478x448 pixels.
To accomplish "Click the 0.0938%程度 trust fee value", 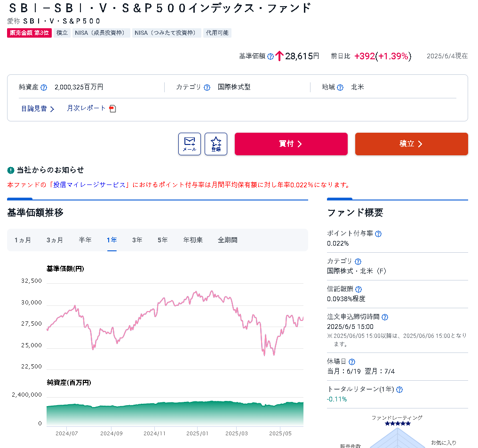I will [346, 299].
